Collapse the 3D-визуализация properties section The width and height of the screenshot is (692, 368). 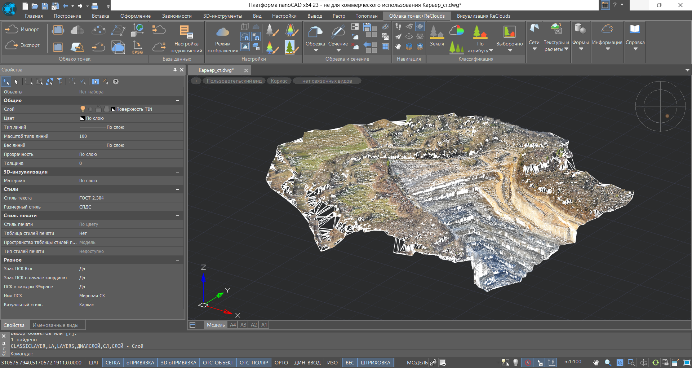(177, 172)
